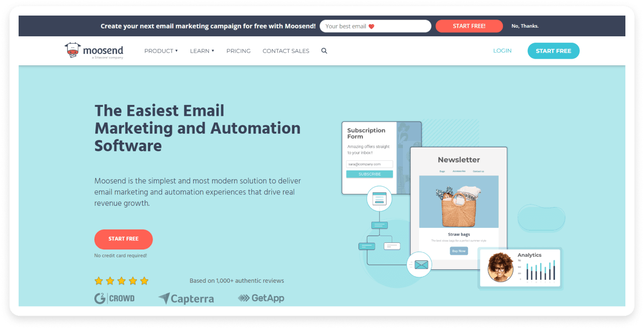Click the GetApp logo
Image resolution: width=644 pixels, height=329 pixels.
pyautogui.click(x=261, y=298)
